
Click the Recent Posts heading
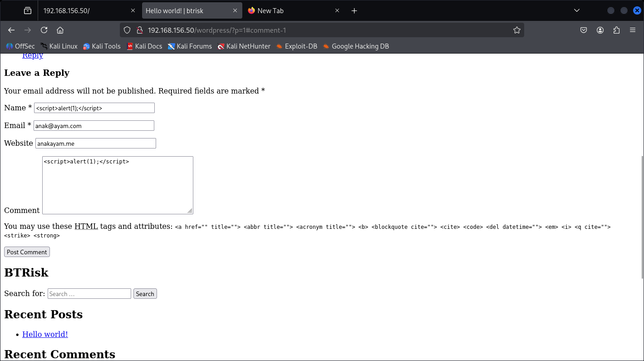coord(44,314)
